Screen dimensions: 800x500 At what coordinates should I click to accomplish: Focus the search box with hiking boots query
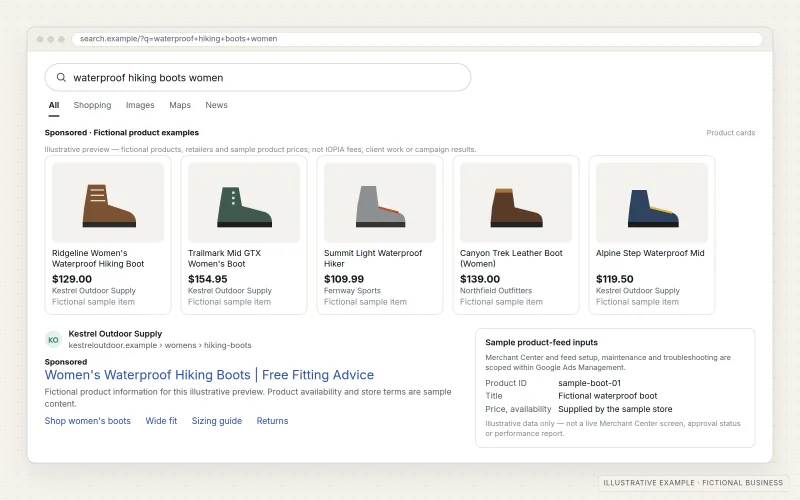click(258, 78)
